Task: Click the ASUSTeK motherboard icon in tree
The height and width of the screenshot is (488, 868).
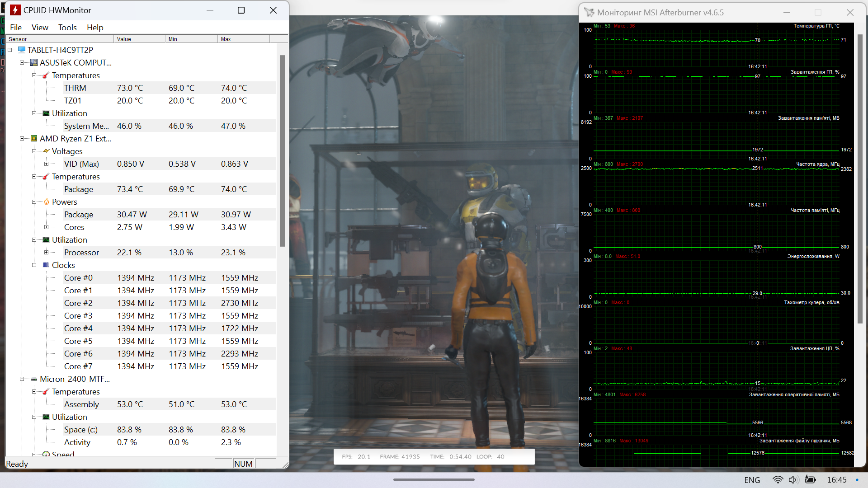Action: [34, 63]
